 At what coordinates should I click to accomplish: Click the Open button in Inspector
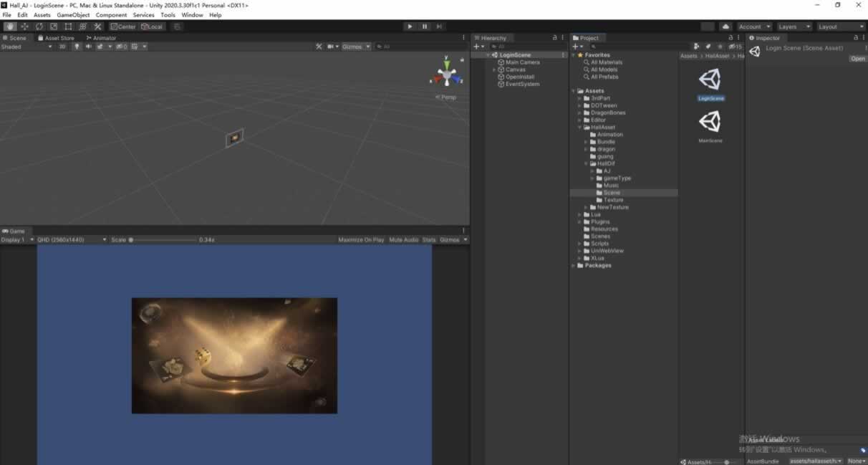point(857,59)
